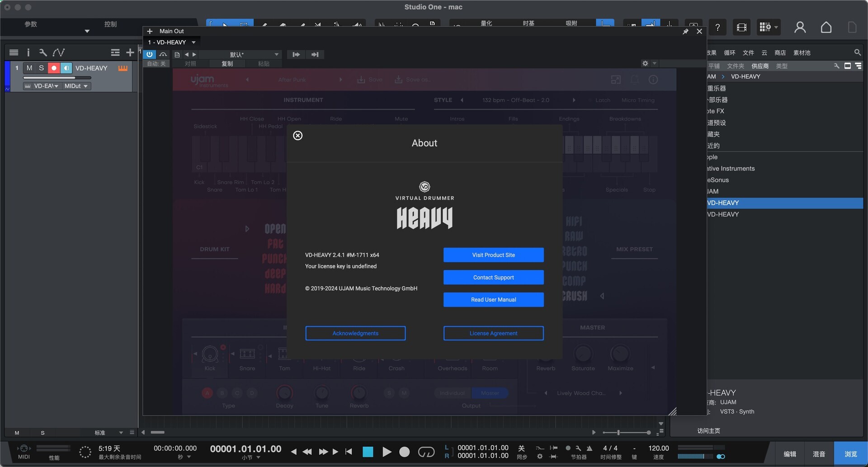Solo track 1 VD-HEAVY with S button

pyautogui.click(x=41, y=68)
